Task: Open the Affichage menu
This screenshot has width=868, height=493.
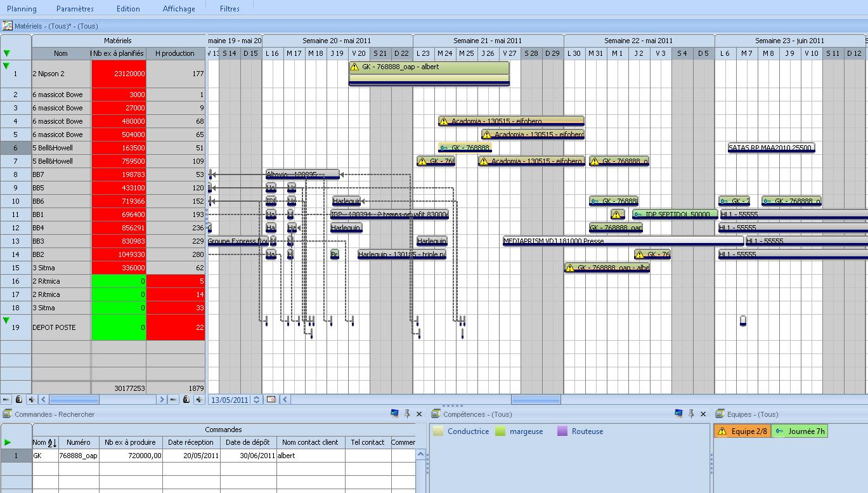Action: (x=179, y=9)
